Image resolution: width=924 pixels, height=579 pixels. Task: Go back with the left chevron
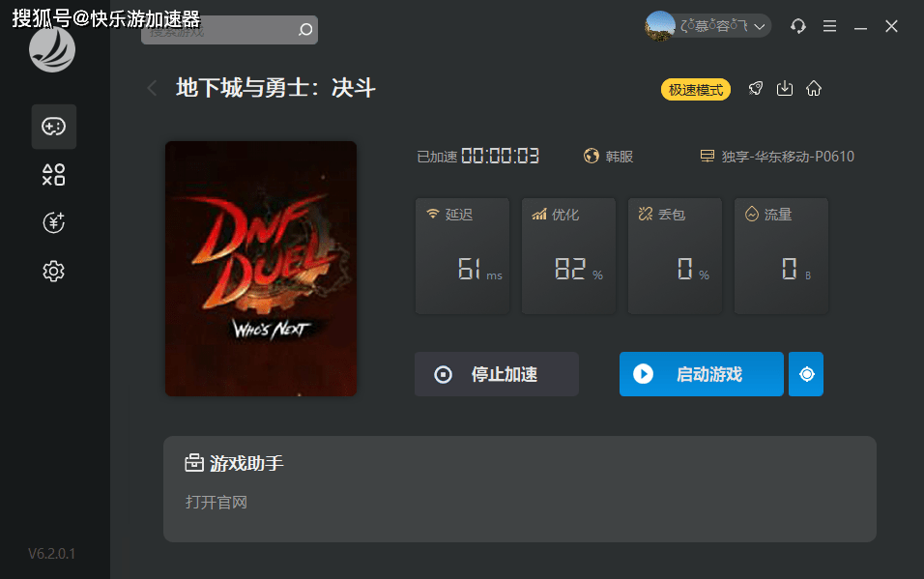point(152,88)
